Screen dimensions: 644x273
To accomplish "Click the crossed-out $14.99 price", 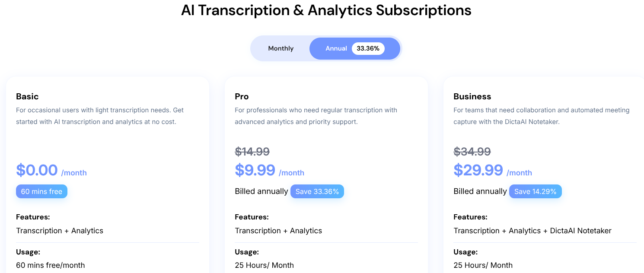I will click(x=252, y=151).
